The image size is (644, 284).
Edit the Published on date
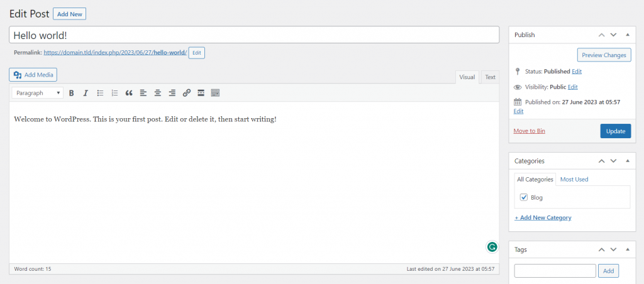(x=518, y=111)
